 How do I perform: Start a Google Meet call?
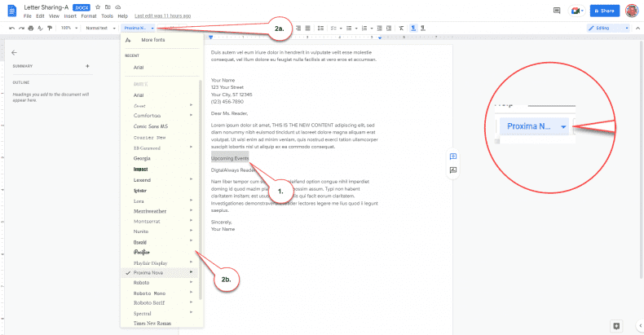coord(576,11)
